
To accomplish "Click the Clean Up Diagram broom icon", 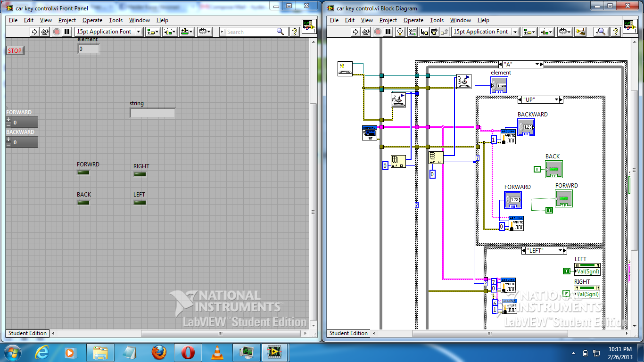I will point(580,32).
